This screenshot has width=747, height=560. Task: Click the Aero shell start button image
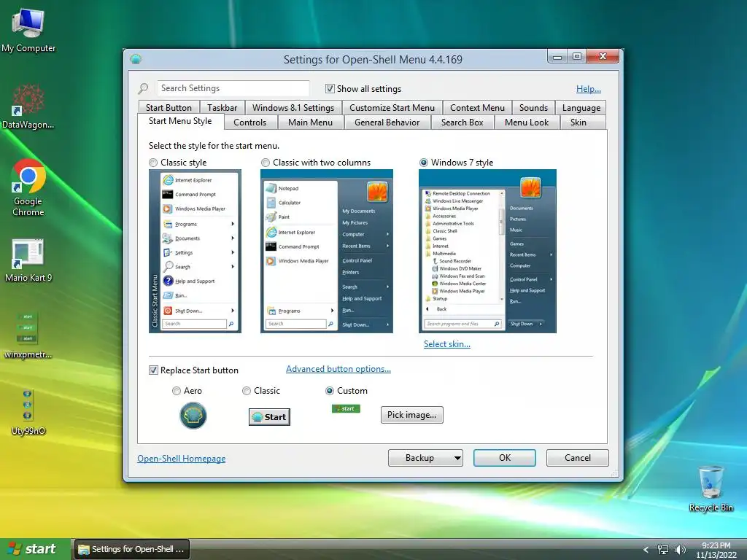[x=193, y=415]
